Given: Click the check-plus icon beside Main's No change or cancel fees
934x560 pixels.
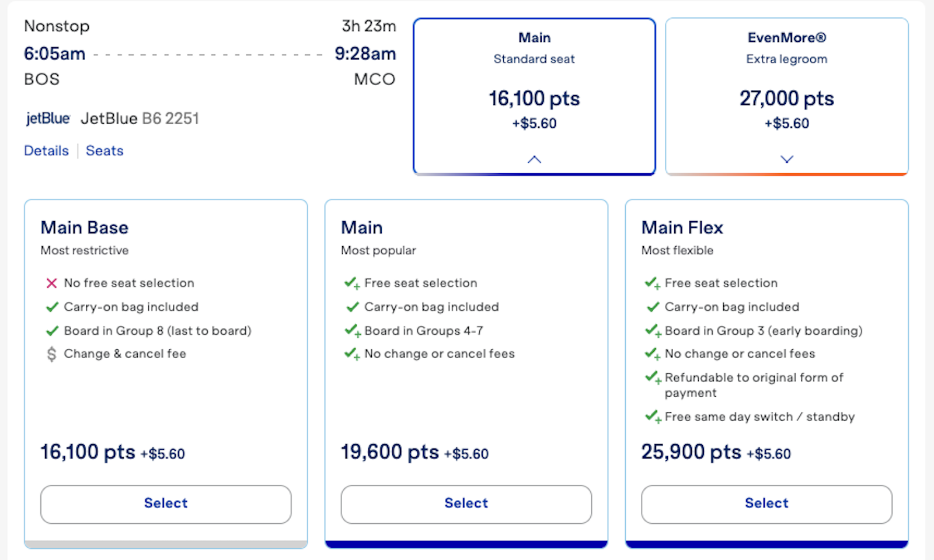Looking at the screenshot, I should pos(352,354).
